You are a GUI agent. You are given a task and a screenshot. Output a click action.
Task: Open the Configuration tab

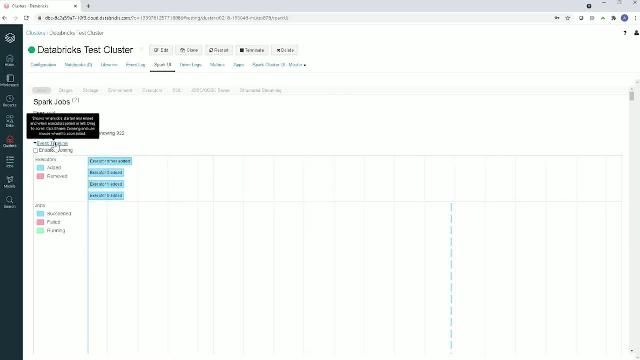pyautogui.click(x=43, y=65)
